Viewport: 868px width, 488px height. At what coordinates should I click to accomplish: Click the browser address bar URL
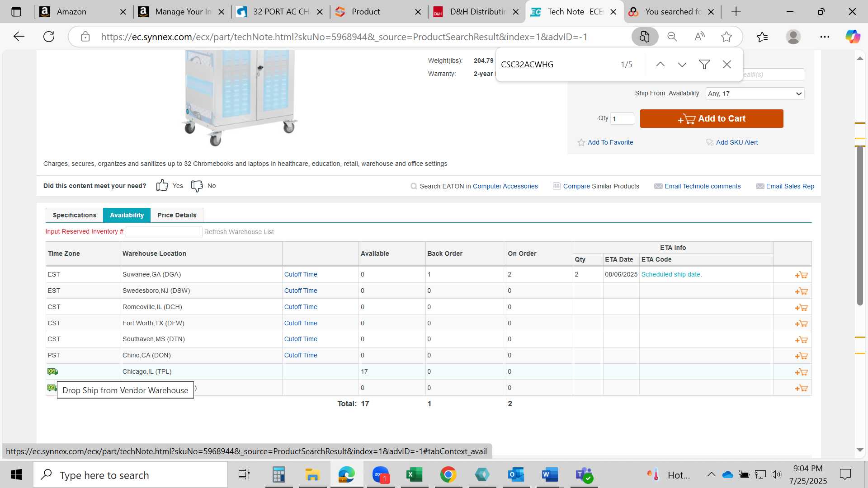[344, 37]
